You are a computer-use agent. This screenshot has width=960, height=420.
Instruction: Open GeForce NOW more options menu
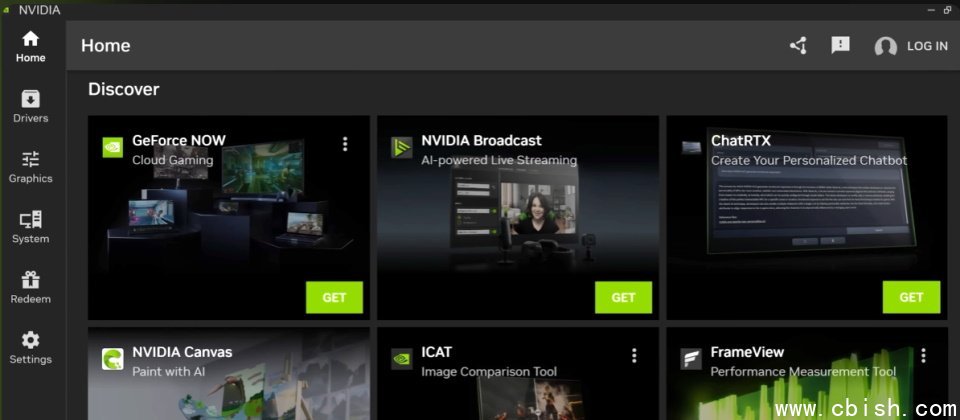coord(345,144)
